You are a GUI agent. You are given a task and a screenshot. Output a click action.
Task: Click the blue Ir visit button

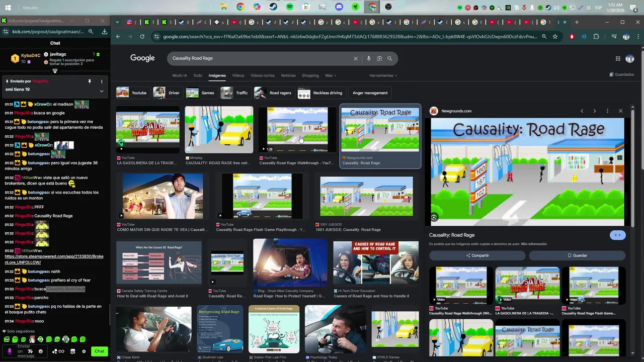click(618, 235)
